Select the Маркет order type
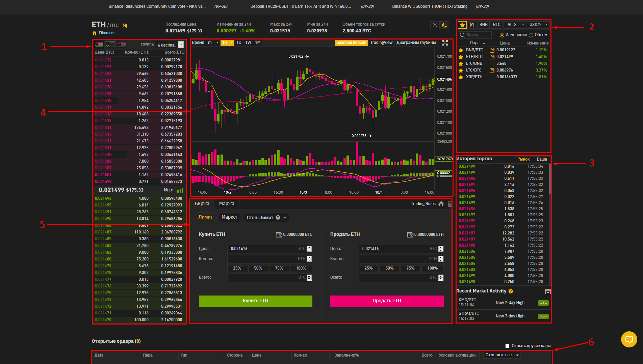643x364 pixels. (230, 217)
